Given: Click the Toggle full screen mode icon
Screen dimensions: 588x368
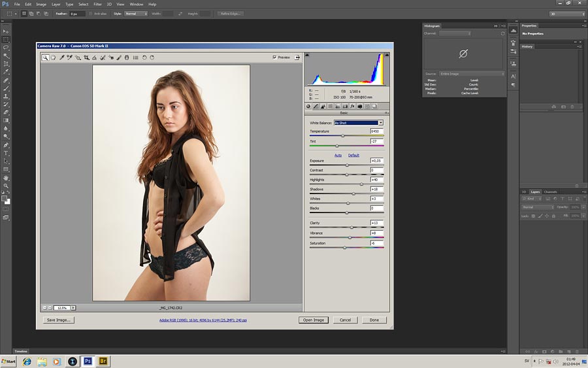Looking at the screenshot, I should tap(297, 58).
